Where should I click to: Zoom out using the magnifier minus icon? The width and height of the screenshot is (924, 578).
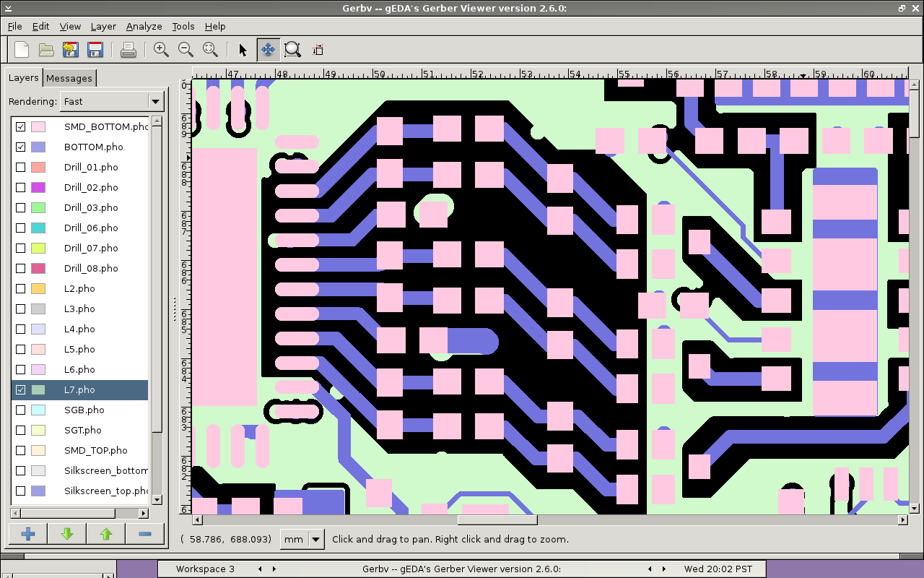tap(186, 50)
